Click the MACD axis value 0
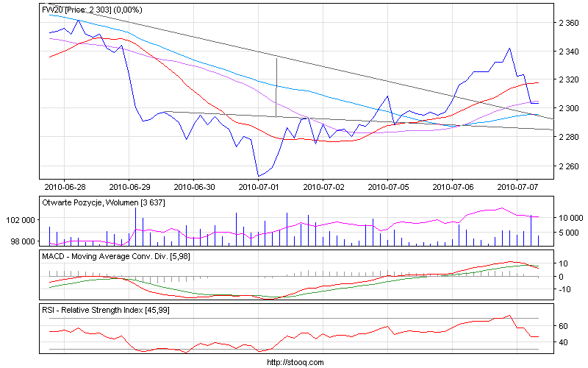 [561, 277]
